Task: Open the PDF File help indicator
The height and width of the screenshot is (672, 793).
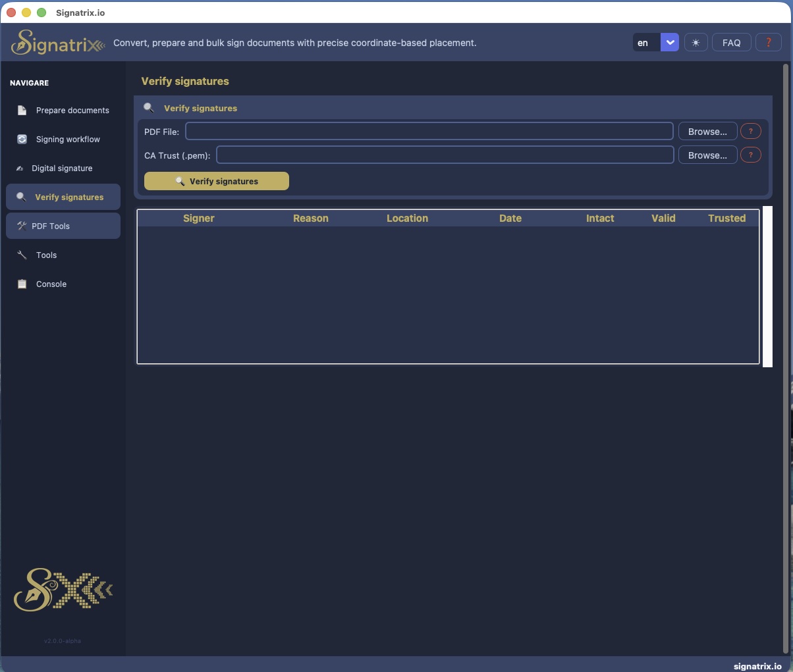Action: (x=750, y=131)
